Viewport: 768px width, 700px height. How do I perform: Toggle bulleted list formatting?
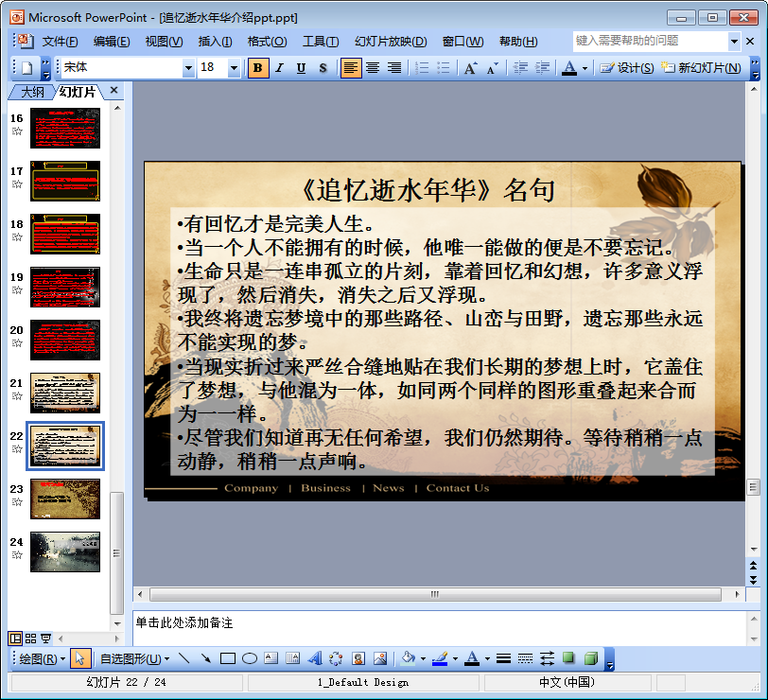pyautogui.click(x=444, y=67)
